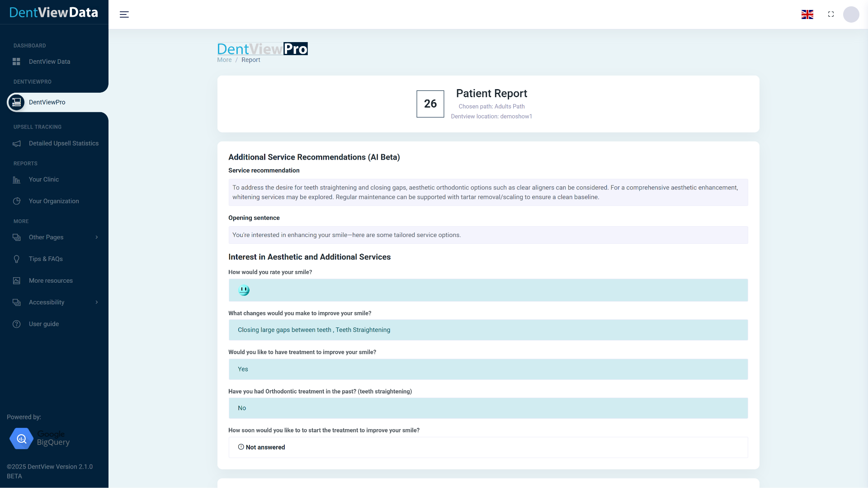
Task: Select the Your Clinic bar chart icon
Action: coord(16,180)
